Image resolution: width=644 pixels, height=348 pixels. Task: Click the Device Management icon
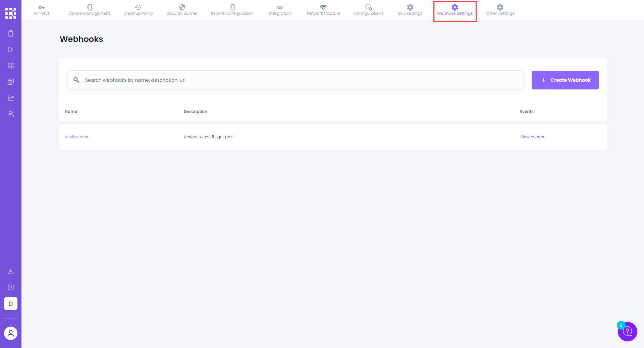(89, 7)
